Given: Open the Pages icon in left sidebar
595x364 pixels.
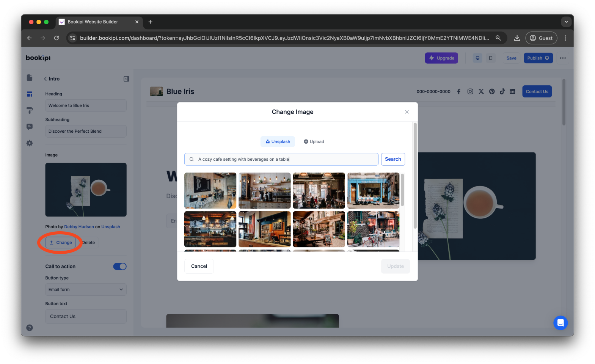Looking at the screenshot, I should 30,78.
